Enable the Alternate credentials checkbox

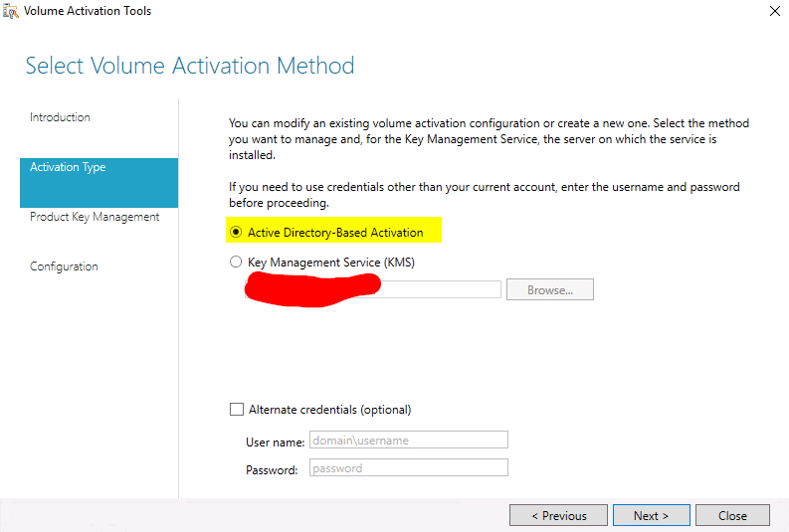pyautogui.click(x=236, y=410)
